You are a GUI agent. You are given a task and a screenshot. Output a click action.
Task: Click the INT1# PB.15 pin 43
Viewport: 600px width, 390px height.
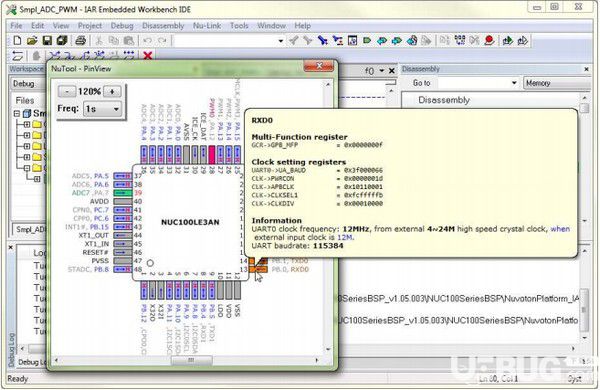[122, 227]
